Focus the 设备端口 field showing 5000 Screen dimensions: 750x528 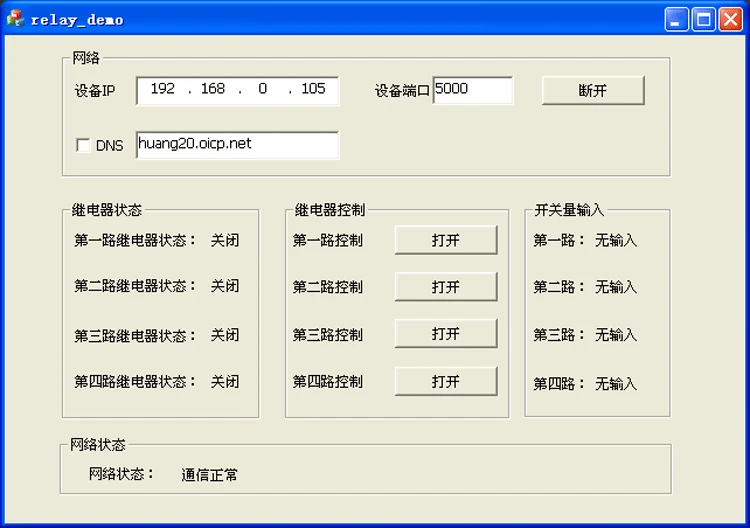point(473,90)
